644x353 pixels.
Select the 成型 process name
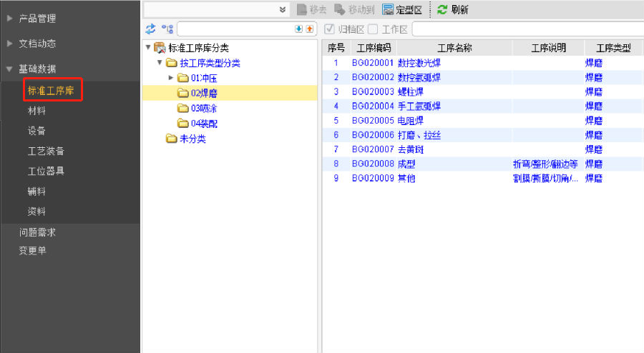tap(406, 164)
